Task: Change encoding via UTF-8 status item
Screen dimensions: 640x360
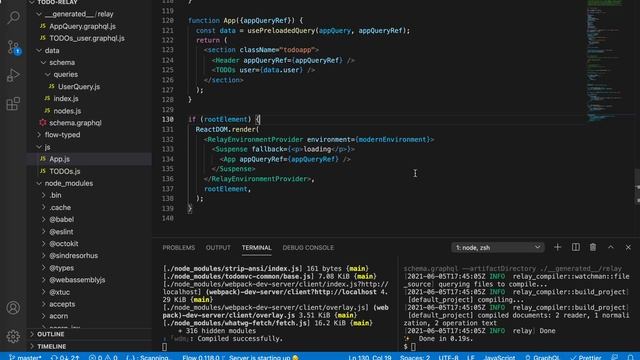Action: 448,357
